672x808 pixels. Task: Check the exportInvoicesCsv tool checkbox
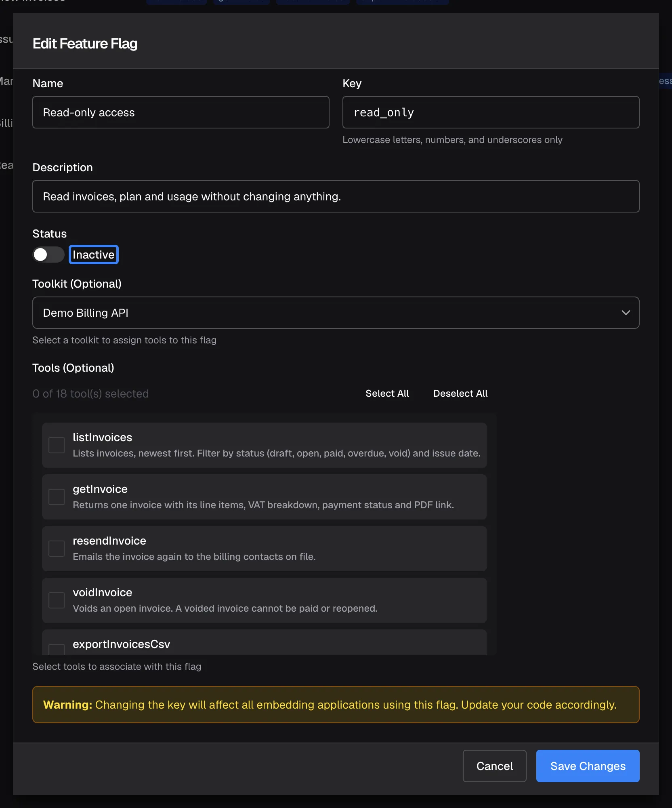point(57,649)
